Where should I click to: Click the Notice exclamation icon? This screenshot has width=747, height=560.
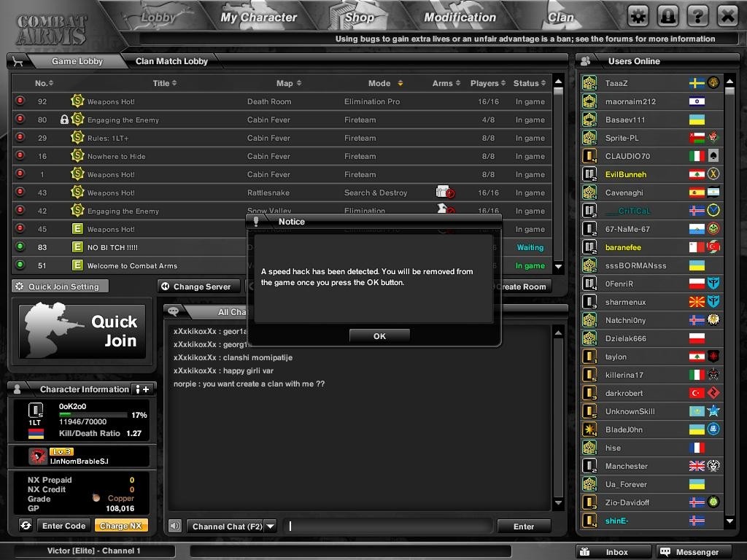[256, 222]
